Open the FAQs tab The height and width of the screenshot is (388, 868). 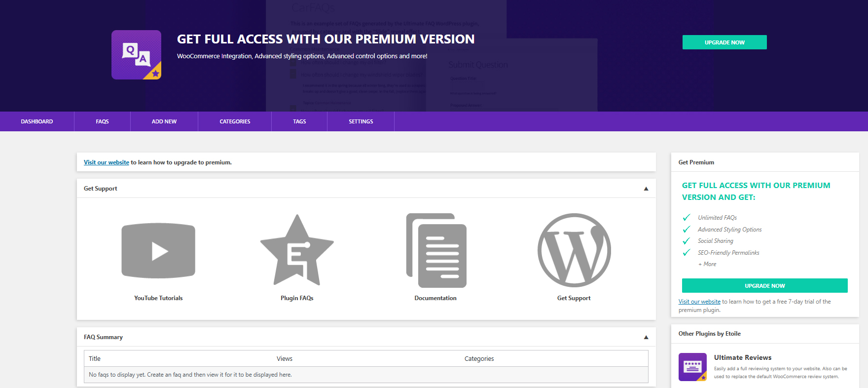[102, 121]
